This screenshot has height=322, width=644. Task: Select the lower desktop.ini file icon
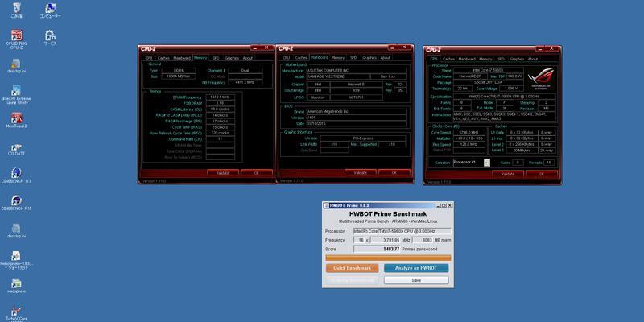coord(16,231)
